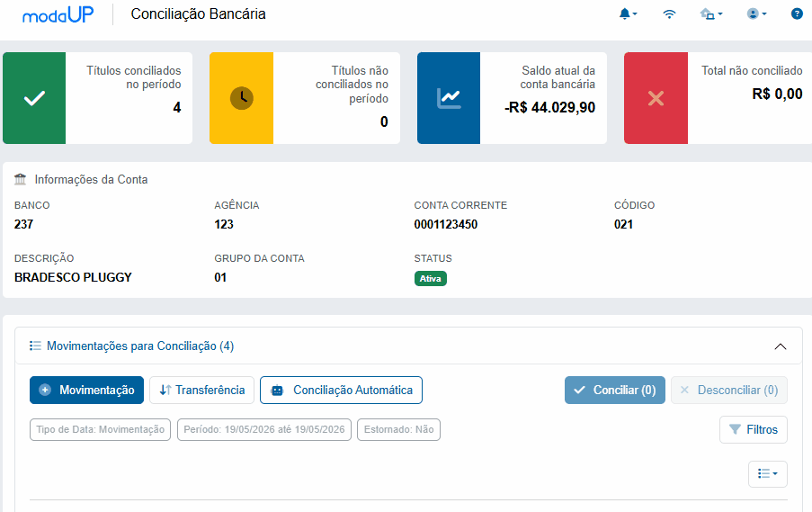Click the modaUP logo
The height and width of the screenshot is (512, 812).
(x=58, y=14)
